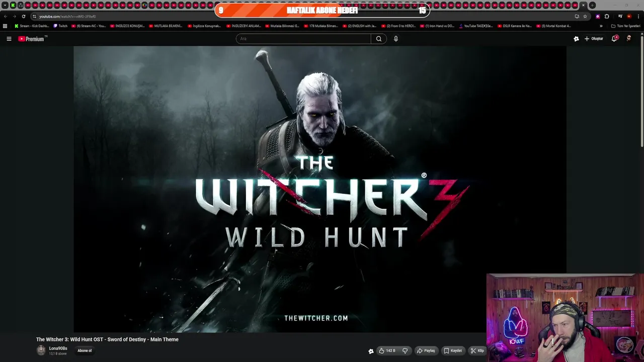Image resolution: width=644 pixels, height=362 pixels.
Task: Open the media controls icon in Chrome toolbar
Action: (x=620, y=16)
